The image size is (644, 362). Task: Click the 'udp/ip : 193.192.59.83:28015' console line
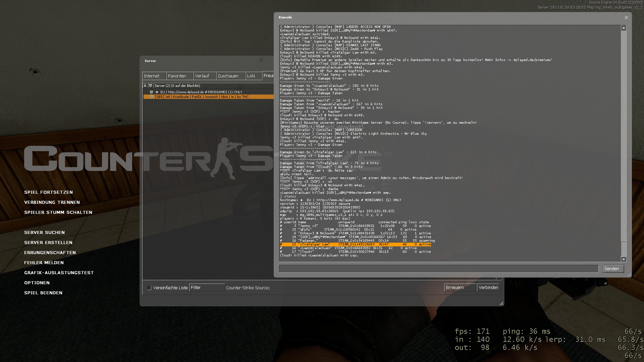[337, 211]
